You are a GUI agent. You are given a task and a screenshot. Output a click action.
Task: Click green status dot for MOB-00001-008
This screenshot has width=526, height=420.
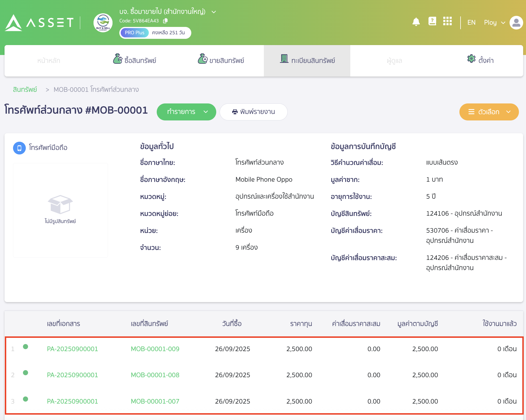26,373
